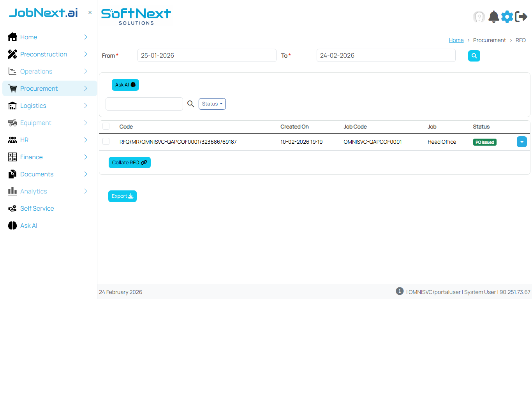
Task: Select Self Service in the sidebar
Action: (37, 208)
